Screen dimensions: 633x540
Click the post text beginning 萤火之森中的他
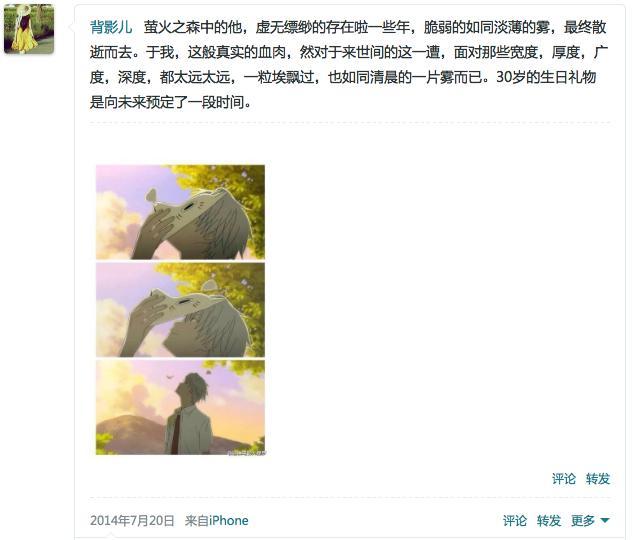click(x=349, y=65)
